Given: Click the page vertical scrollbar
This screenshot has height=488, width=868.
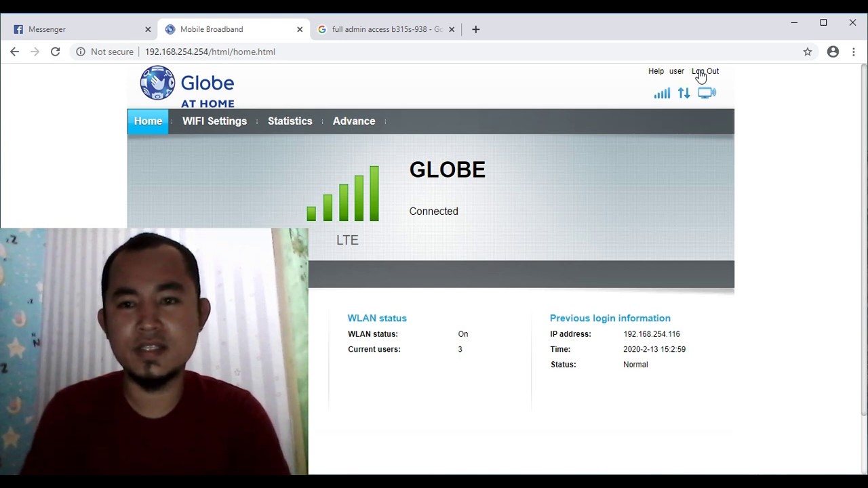Looking at the screenshot, I should coord(863,239).
